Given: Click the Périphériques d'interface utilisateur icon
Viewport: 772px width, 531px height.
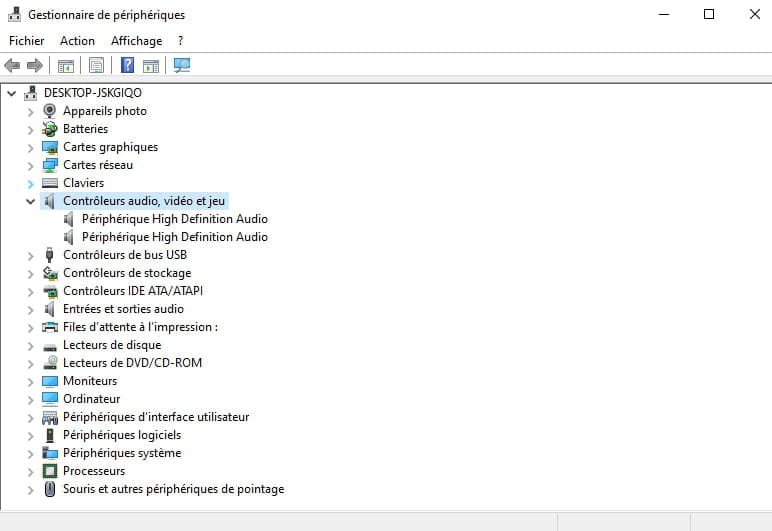Looking at the screenshot, I should pyautogui.click(x=50, y=417).
